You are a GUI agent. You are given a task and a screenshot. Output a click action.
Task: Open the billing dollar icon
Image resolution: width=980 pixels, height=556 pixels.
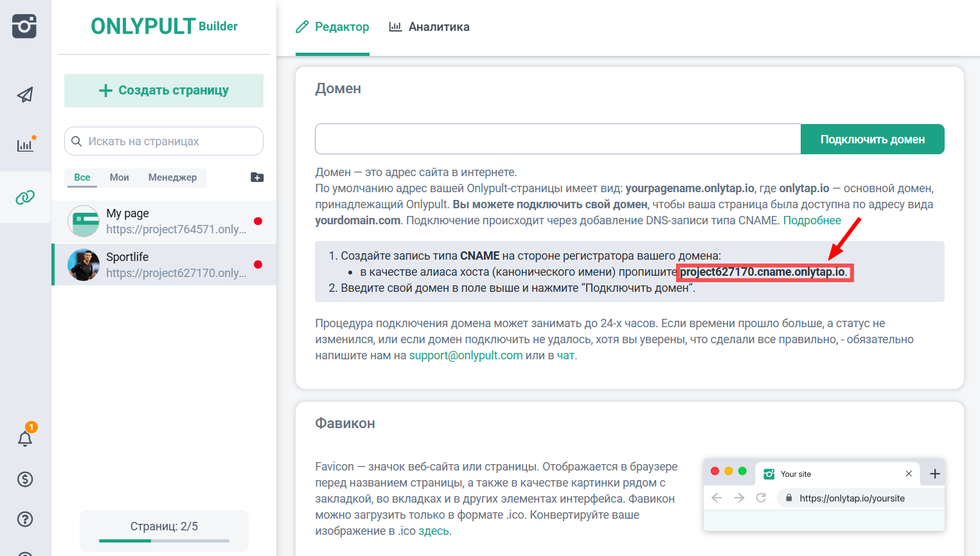(x=25, y=479)
